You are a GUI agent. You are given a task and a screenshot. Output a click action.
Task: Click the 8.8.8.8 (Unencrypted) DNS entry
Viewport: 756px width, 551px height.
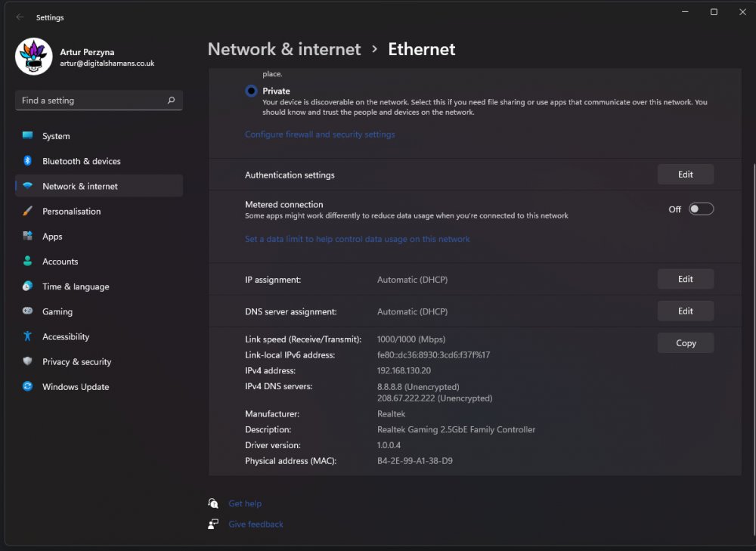tap(418, 387)
